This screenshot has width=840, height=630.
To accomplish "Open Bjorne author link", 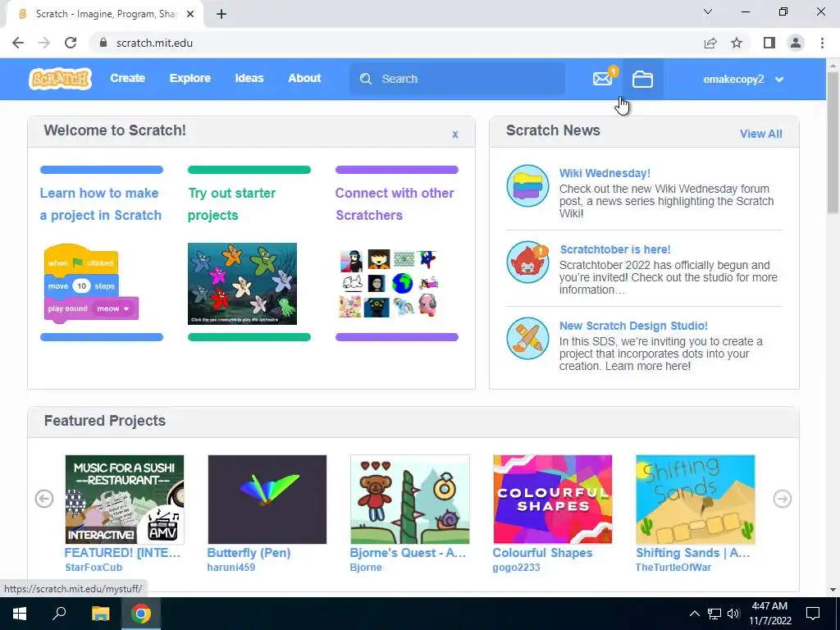I will (366, 568).
